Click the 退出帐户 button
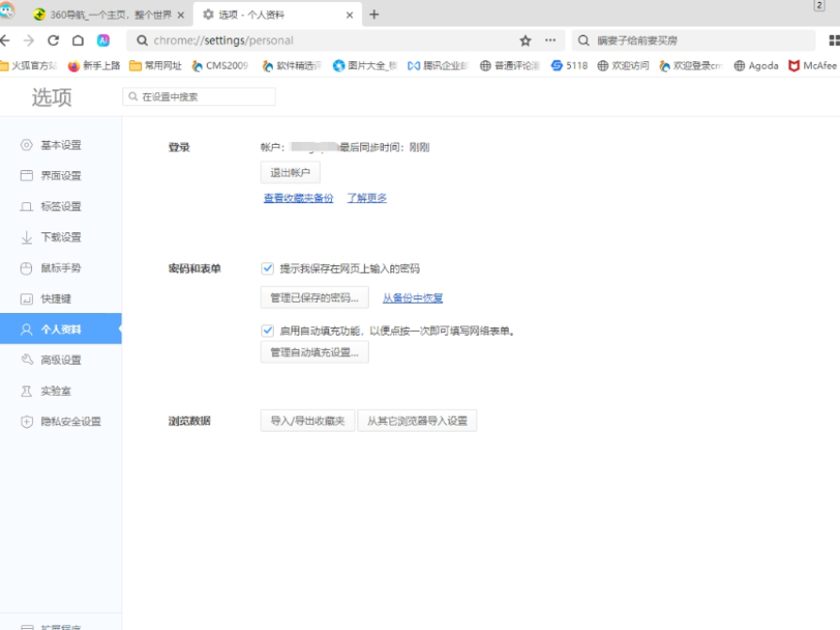Viewport: 840px width, 630px height. pos(291,172)
